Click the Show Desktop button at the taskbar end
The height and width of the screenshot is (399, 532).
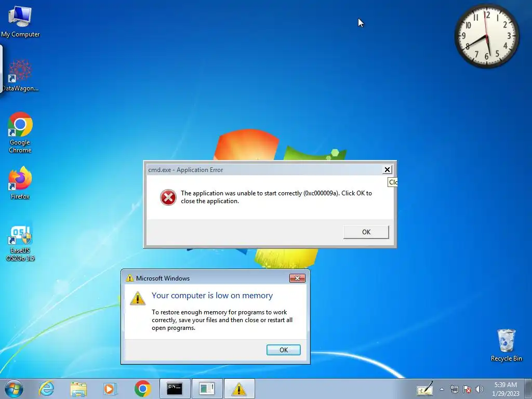click(x=528, y=389)
